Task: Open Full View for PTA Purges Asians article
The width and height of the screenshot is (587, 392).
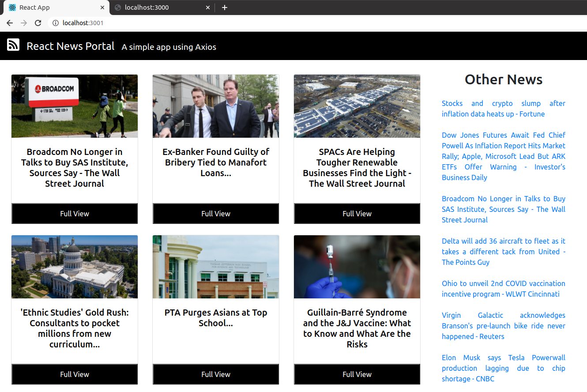Action: [216, 374]
